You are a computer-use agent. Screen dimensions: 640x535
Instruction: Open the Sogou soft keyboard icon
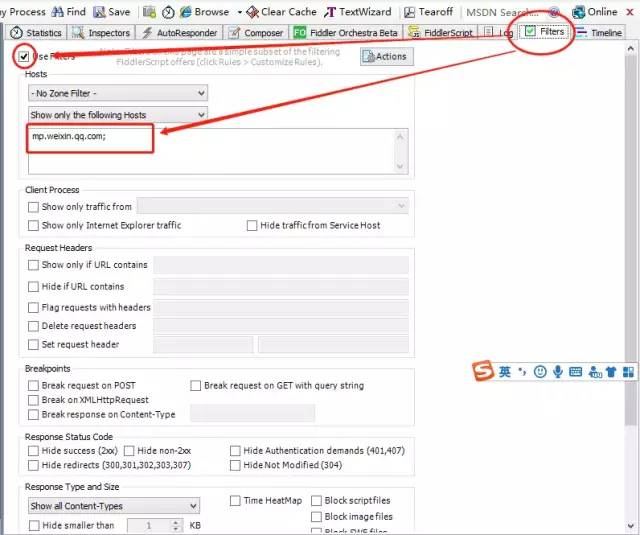(576, 372)
